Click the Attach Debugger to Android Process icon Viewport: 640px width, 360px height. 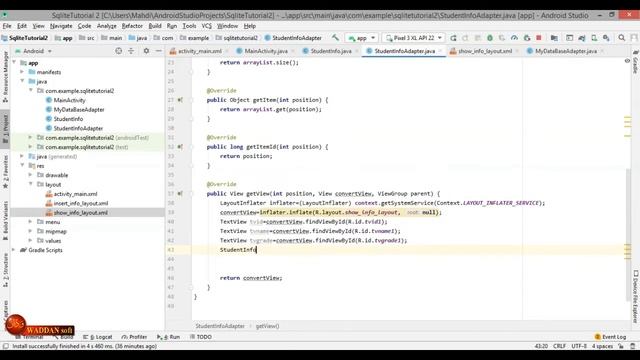(x=527, y=38)
